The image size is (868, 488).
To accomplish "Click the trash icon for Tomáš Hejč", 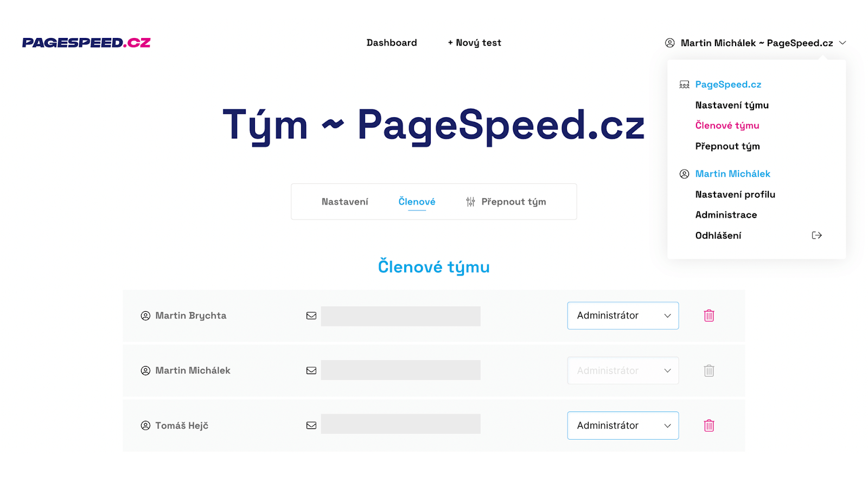I will [709, 426].
